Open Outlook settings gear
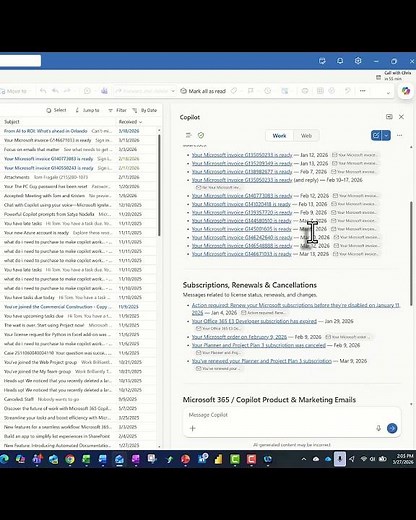 coord(358,61)
